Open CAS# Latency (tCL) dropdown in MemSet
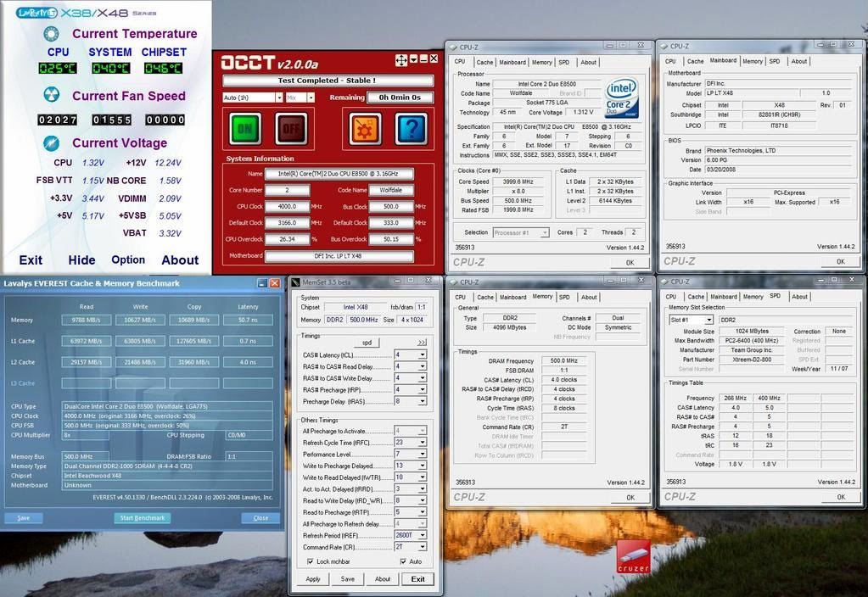868x597 pixels. coord(423,354)
